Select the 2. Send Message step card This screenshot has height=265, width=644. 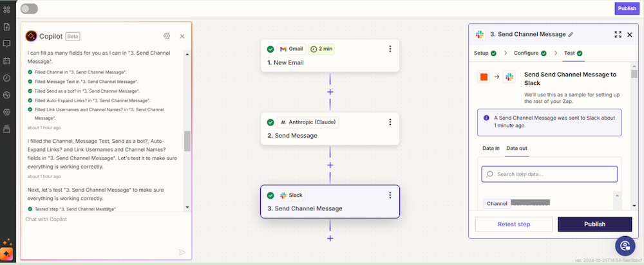click(330, 129)
